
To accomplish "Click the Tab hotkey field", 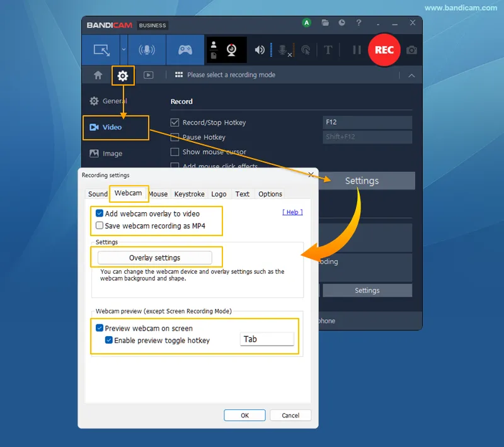I will (x=266, y=339).
